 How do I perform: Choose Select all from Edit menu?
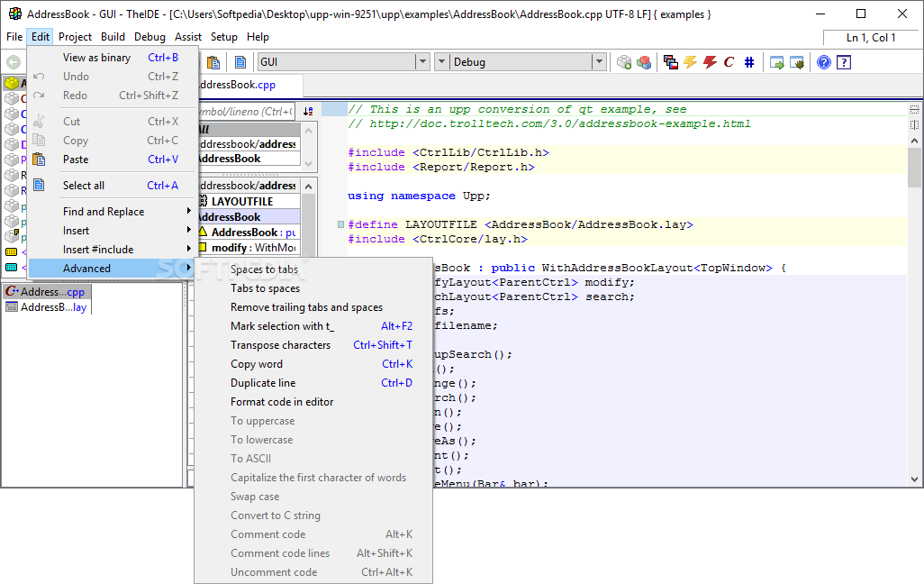[113, 186]
